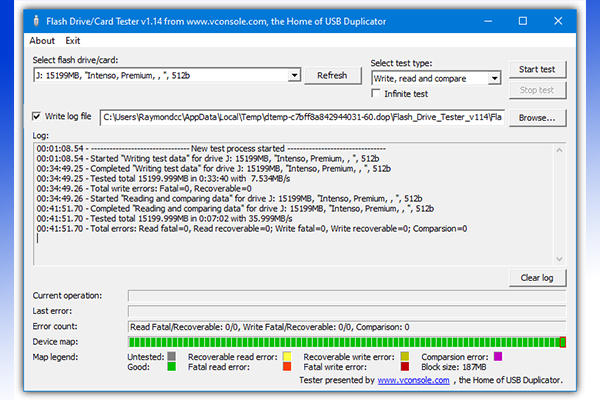Click Browse to choose log file
600x400 pixels.
[x=538, y=117]
